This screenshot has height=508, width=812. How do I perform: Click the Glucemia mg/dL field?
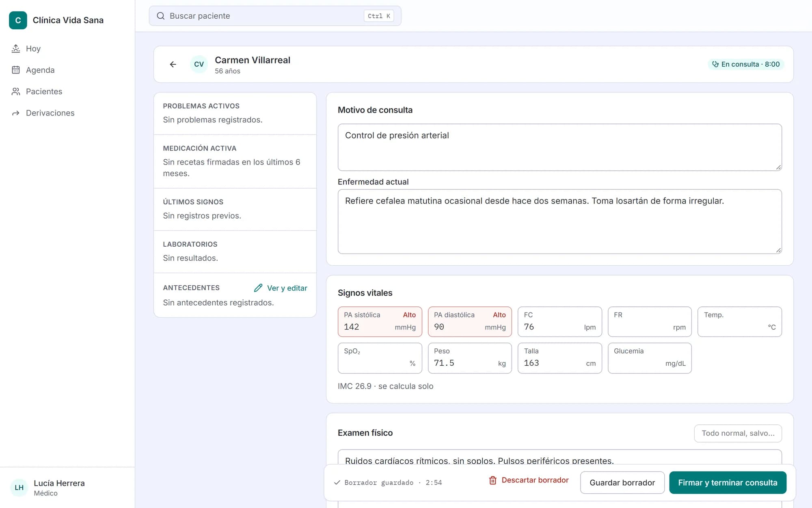650,358
